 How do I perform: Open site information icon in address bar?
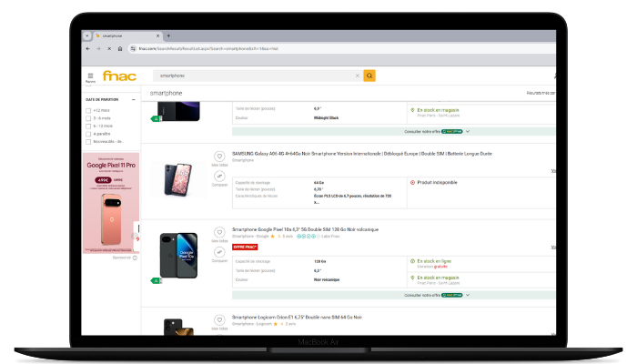click(133, 48)
